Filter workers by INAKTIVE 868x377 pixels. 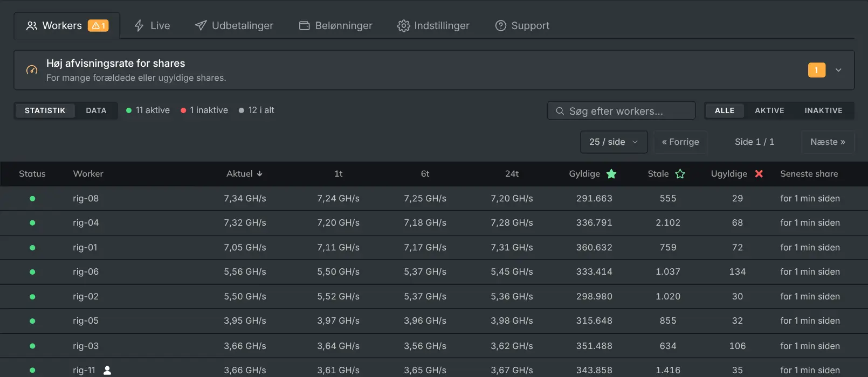823,110
